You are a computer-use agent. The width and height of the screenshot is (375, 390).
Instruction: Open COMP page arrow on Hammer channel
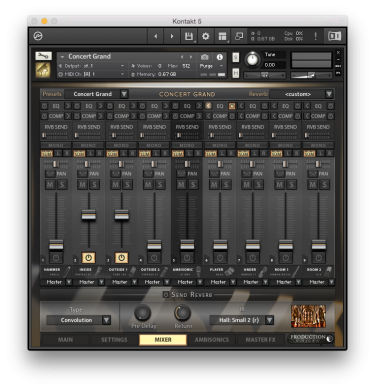point(68,116)
